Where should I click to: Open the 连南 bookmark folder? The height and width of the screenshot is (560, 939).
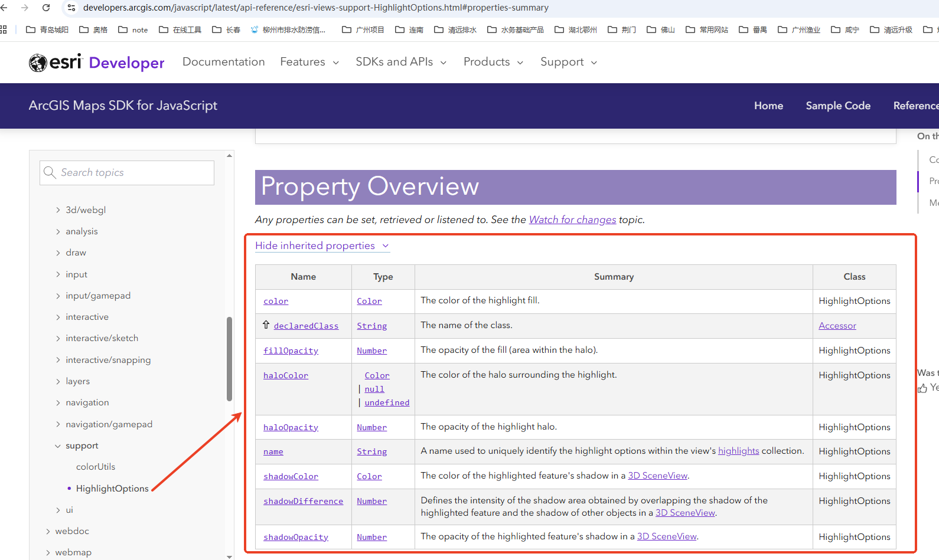click(409, 30)
